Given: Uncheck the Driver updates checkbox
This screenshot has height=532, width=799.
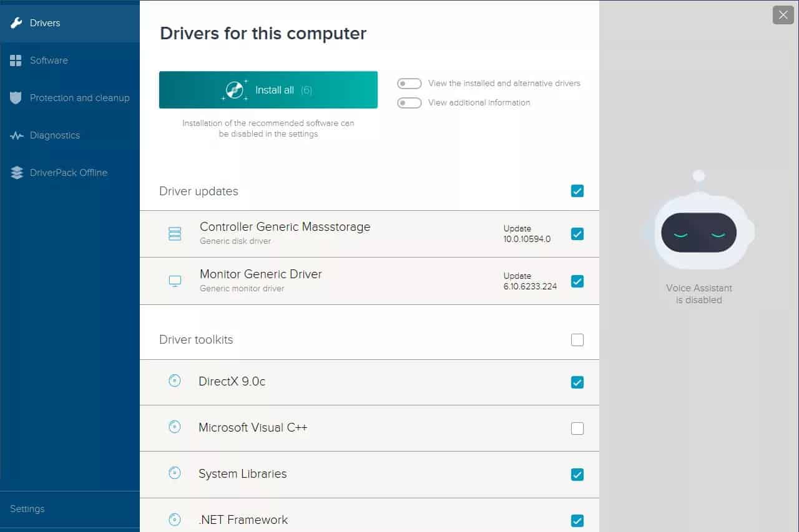Looking at the screenshot, I should pyautogui.click(x=577, y=191).
